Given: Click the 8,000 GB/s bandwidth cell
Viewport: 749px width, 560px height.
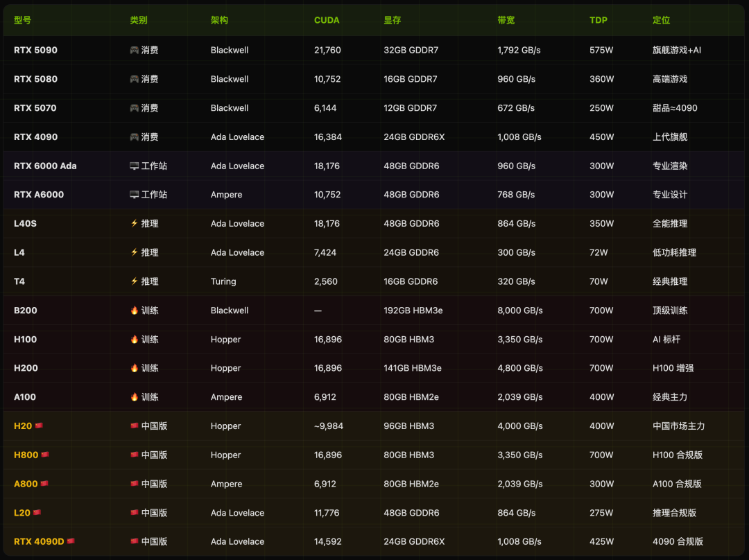Looking at the screenshot, I should [x=519, y=310].
